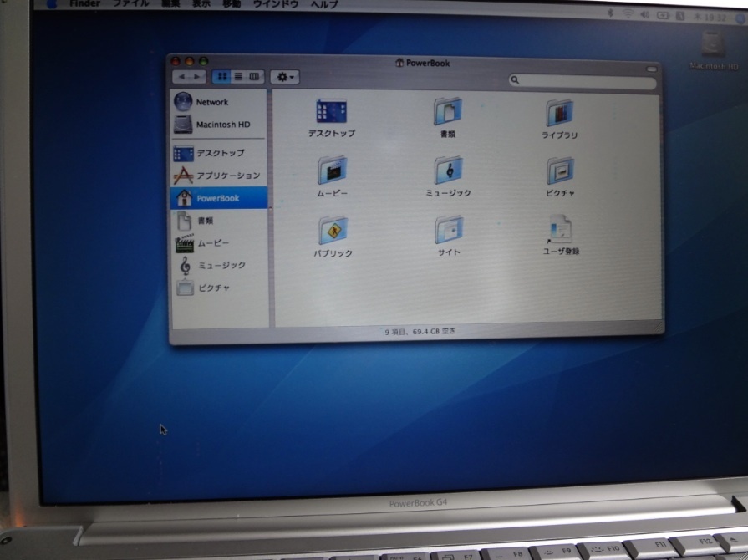
Task: Choose ムービー in the sidebar
Action: coord(218,242)
